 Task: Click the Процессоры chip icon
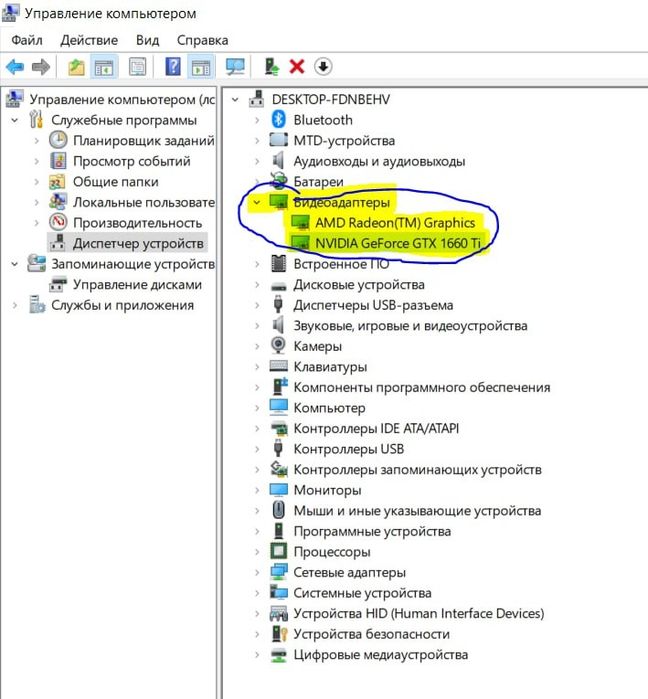click(x=279, y=551)
